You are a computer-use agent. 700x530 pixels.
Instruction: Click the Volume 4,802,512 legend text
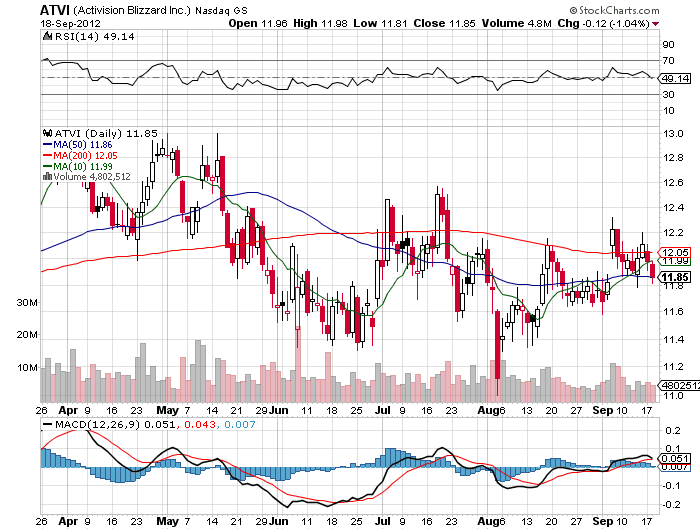92,177
